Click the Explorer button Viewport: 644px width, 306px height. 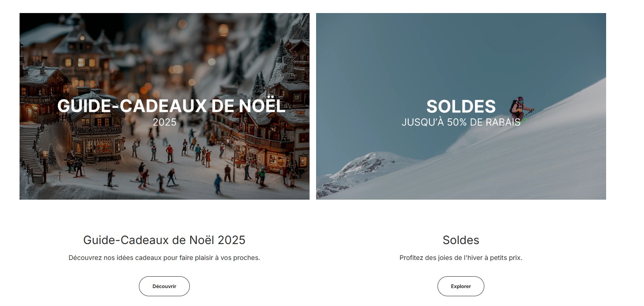point(461,286)
